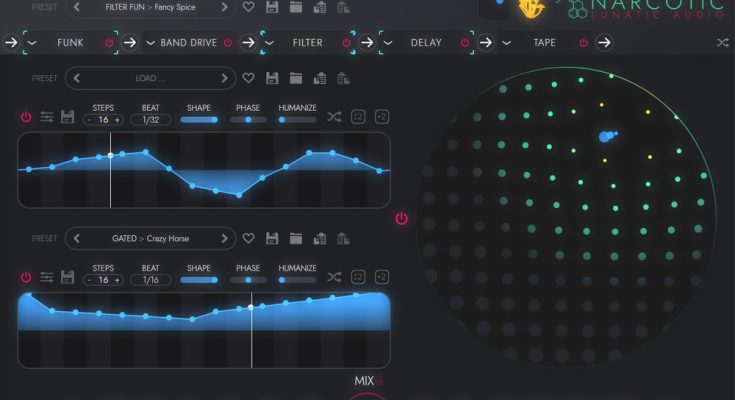Image resolution: width=735 pixels, height=400 pixels.
Task: Adjust the PHASE slider of upper sequencer
Action: (248, 119)
